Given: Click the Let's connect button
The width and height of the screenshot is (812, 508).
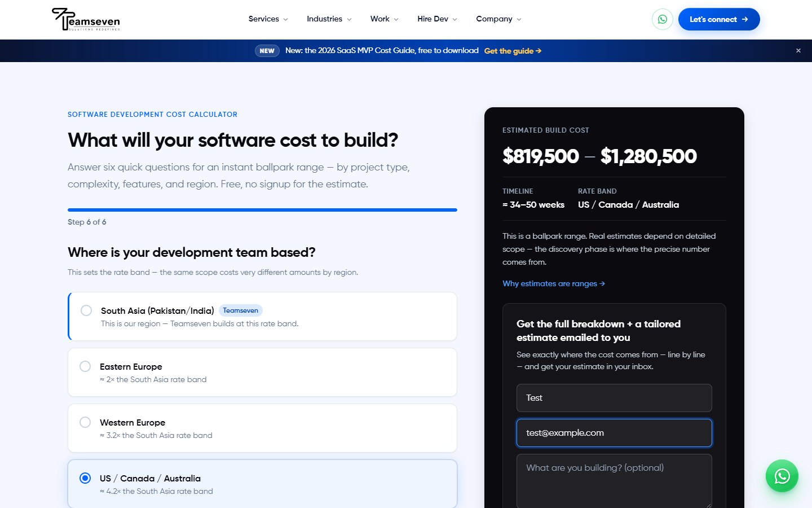Looking at the screenshot, I should click(x=719, y=19).
